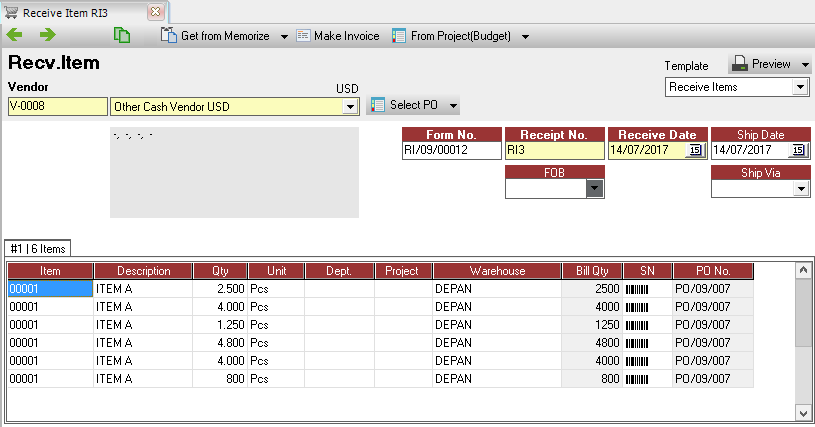Click the green forward arrow icon
Image resolution: width=815 pixels, height=427 pixels.
[x=47, y=35]
